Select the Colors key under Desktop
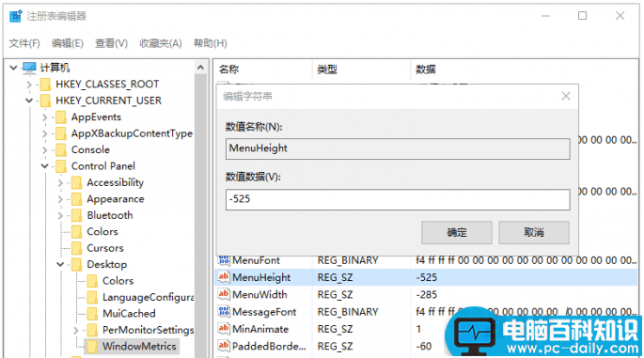Viewport: 644px width, 358px height. [118, 281]
